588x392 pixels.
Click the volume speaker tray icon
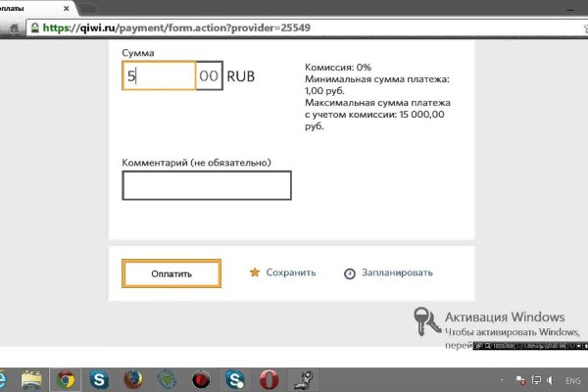551,379
